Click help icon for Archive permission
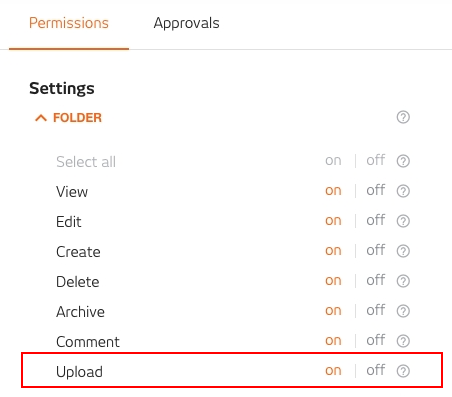 tap(403, 311)
